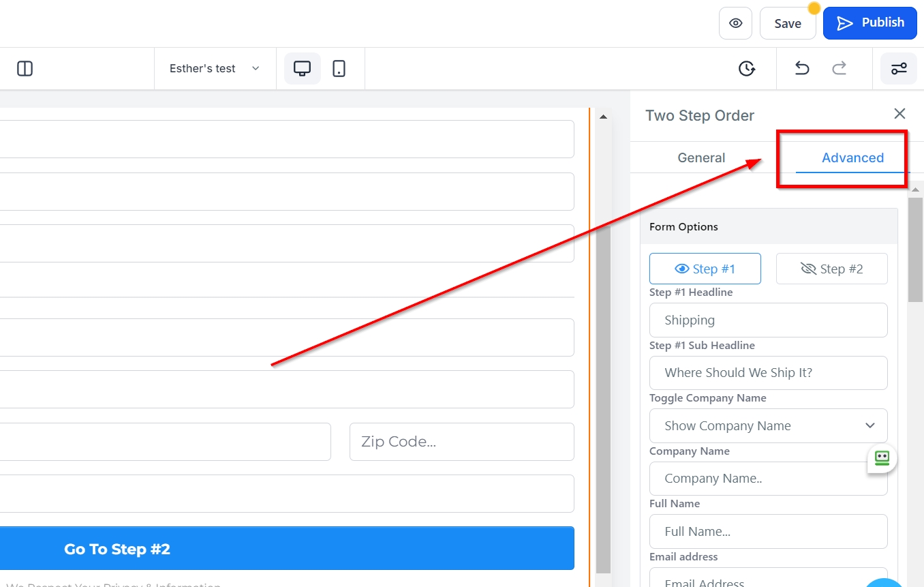The height and width of the screenshot is (587, 924).
Task: Click the undo arrow icon
Action: pyautogui.click(x=802, y=68)
